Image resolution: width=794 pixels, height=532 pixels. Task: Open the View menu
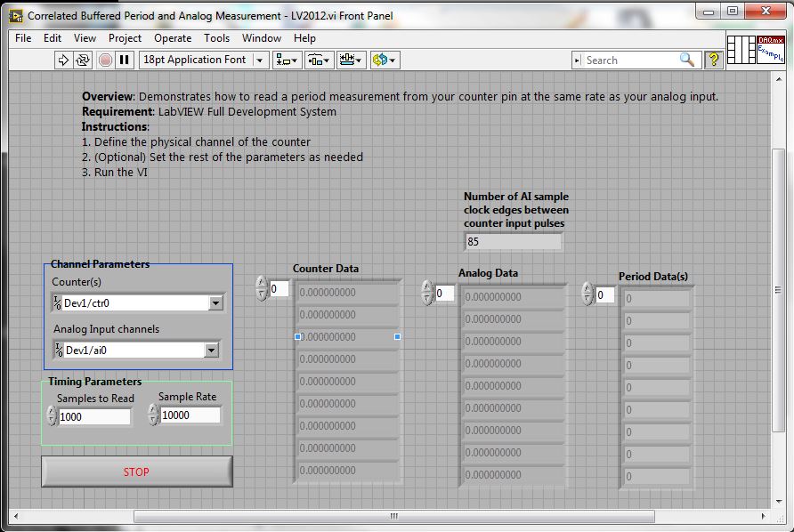click(85, 38)
